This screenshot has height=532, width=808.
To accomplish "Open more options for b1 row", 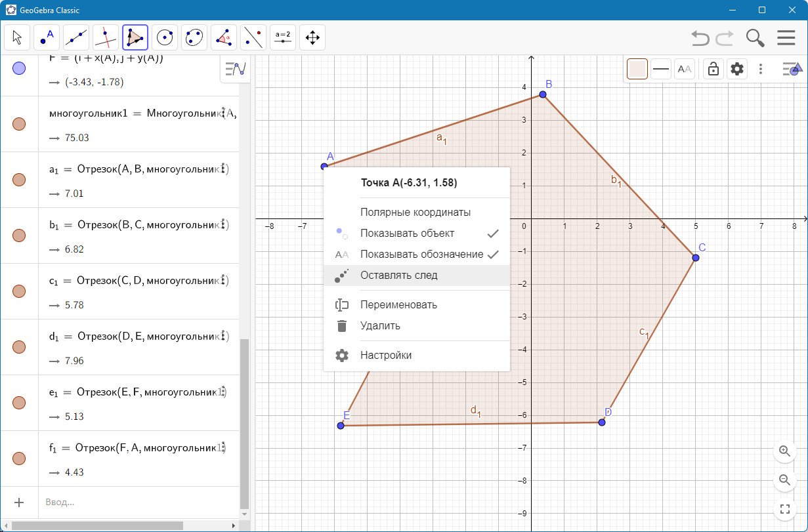I will 224,224.
